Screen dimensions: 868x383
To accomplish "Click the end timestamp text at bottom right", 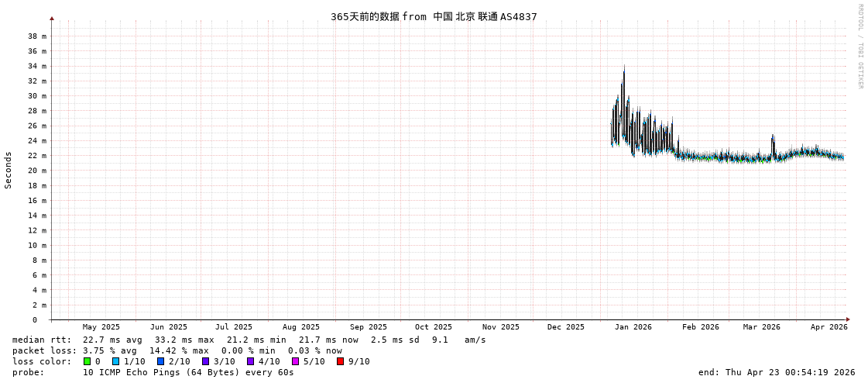I will click(x=776, y=372).
